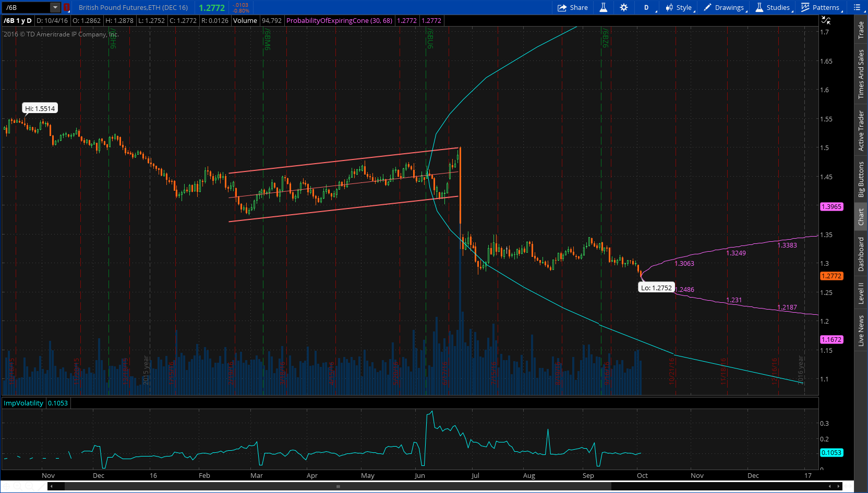Click the 0.1053 ImpVolatility axis label
The width and height of the screenshot is (868, 493).
click(x=831, y=453)
